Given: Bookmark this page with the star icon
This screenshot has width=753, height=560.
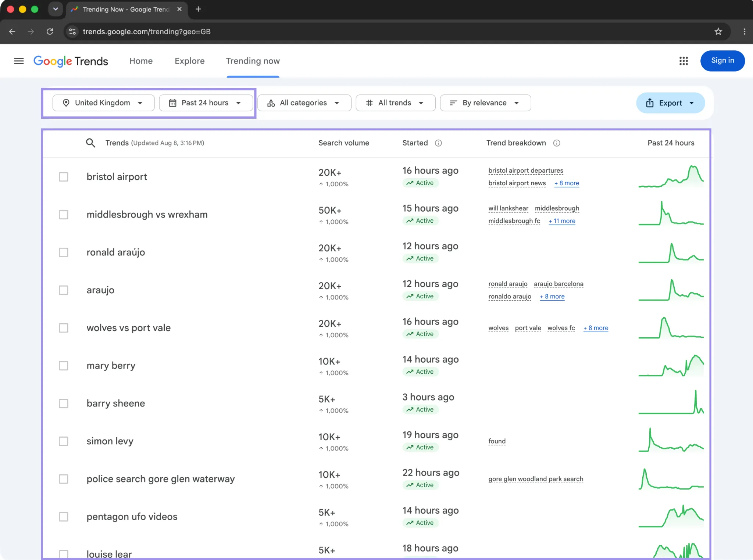Looking at the screenshot, I should coord(718,32).
